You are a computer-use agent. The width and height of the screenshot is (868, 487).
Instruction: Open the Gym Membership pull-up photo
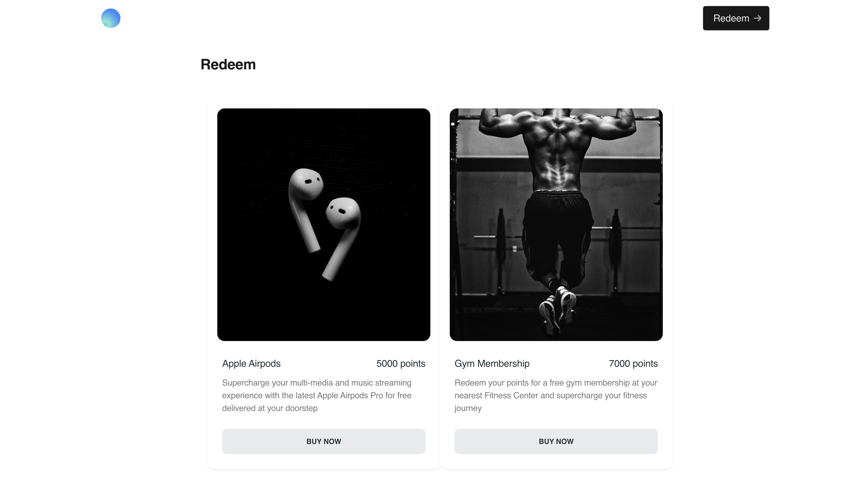556,225
